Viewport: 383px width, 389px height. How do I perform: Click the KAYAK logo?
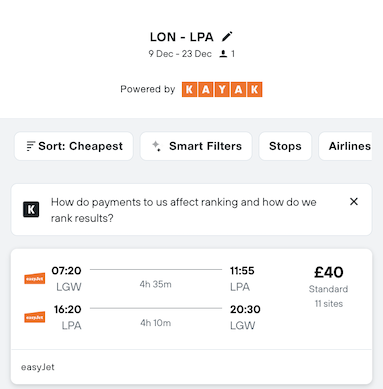tap(222, 89)
